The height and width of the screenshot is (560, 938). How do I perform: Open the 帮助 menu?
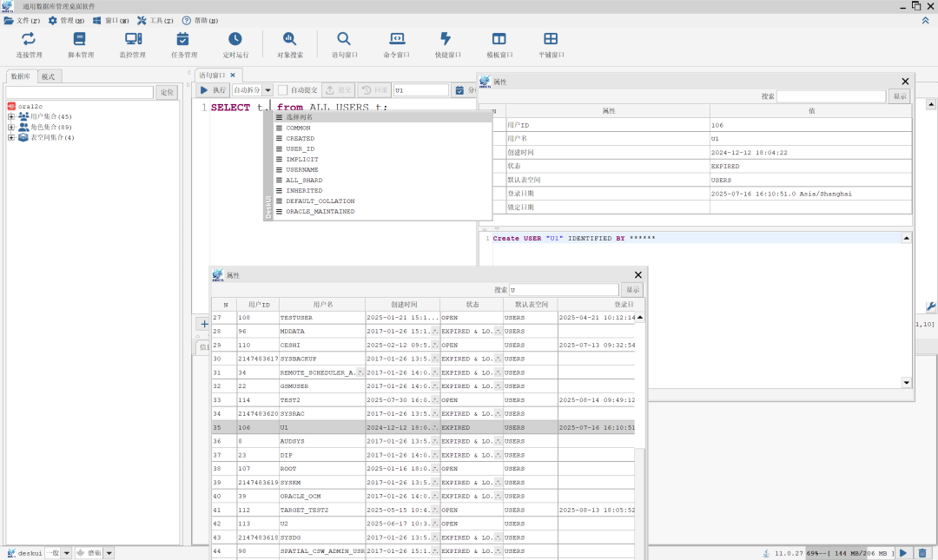200,20
